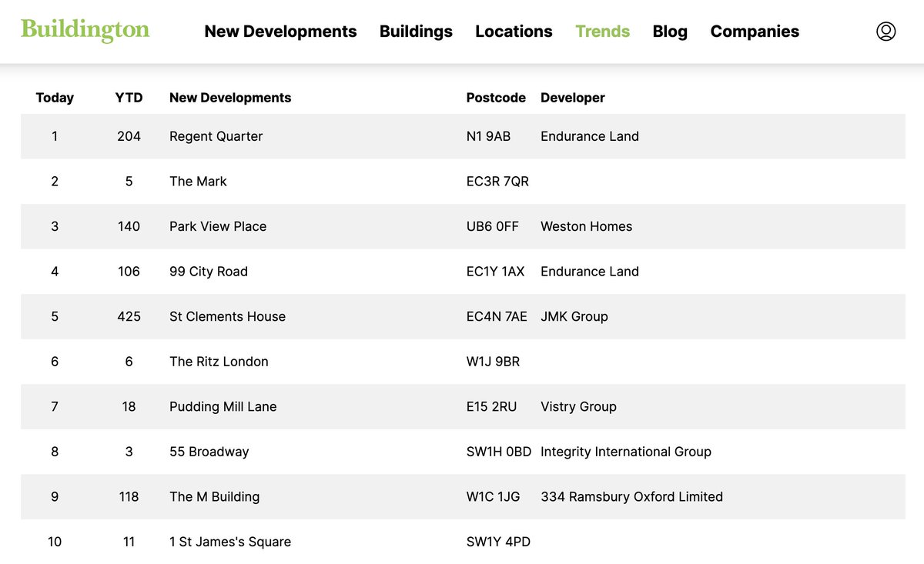The image size is (924, 564).
Task: Click YTD value 106
Action: (x=129, y=272)
